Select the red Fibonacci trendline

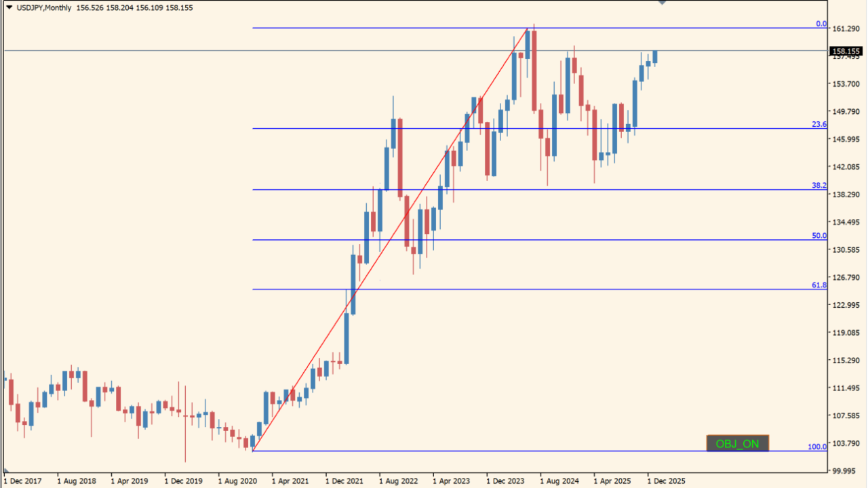click(x=389, y=240)
